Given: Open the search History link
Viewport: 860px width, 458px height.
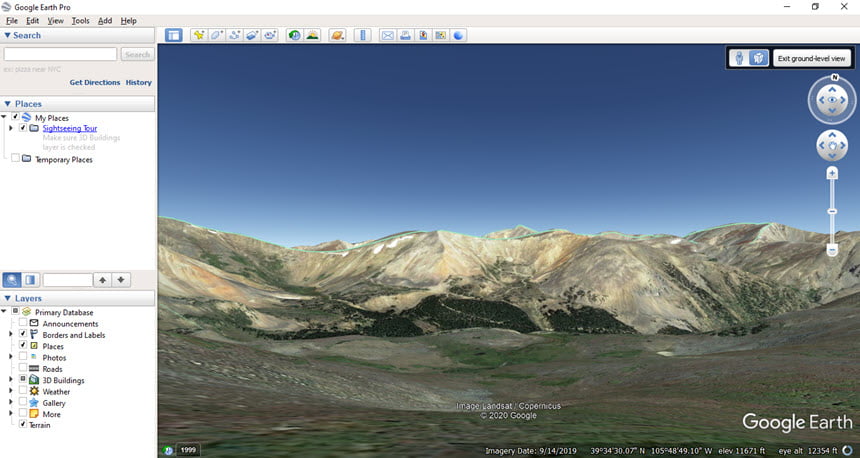Looking at the screenshot, I should (138, 82).
